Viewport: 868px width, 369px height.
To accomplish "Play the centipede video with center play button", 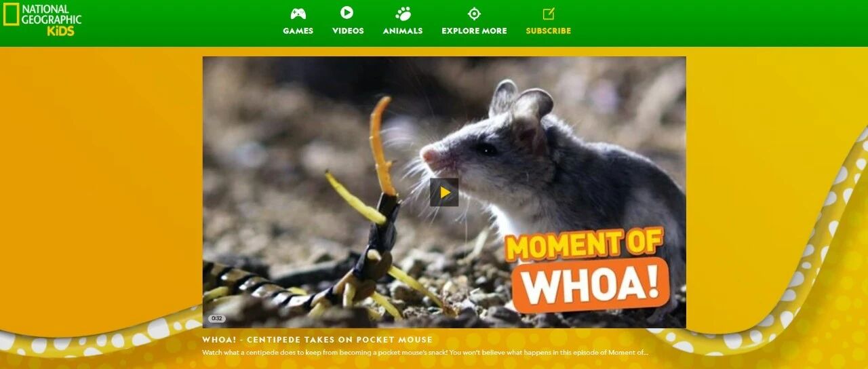I will [x=444, y=192].
